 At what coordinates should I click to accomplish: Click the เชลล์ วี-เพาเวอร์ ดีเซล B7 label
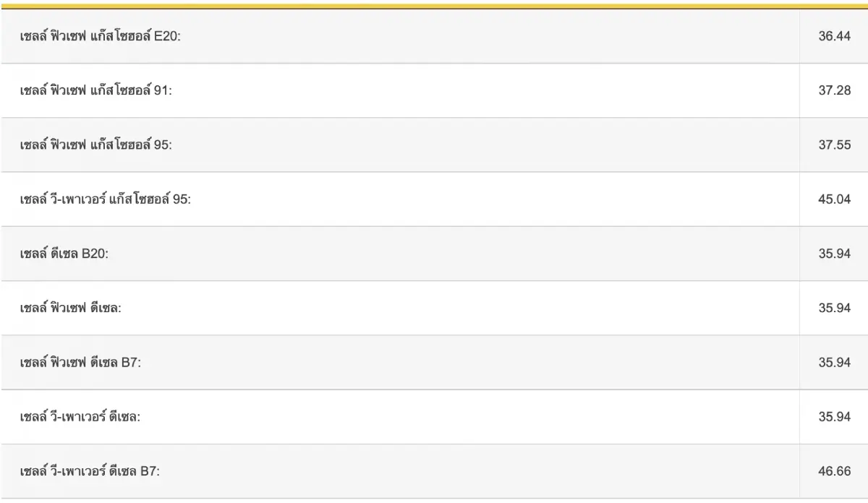click(90, 471)
